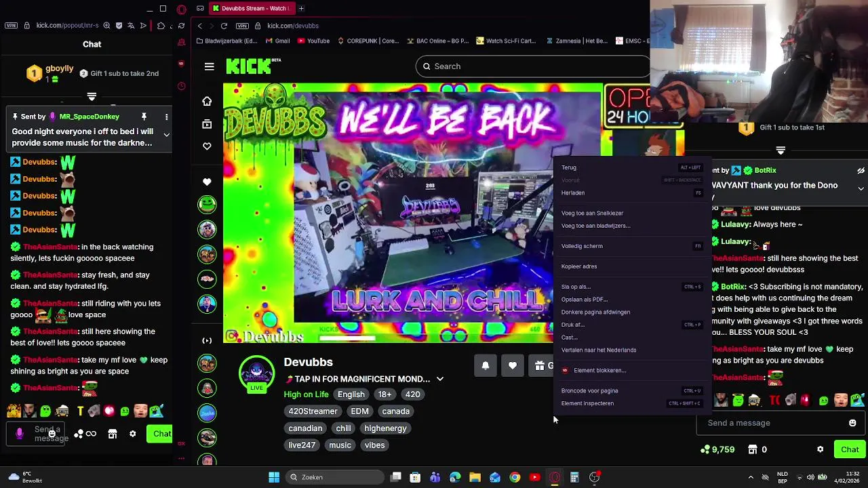
Task: Collapse leaderboard in popout chat
Action: tap(92, 97)
